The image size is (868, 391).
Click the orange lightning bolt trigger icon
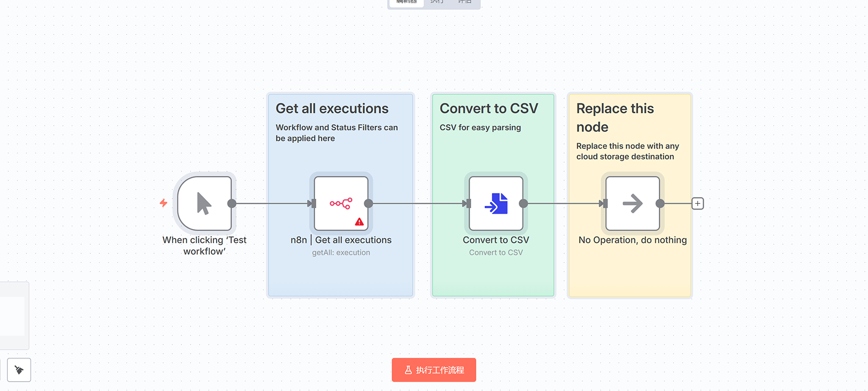pyautogui.click(x=163, y=203)
